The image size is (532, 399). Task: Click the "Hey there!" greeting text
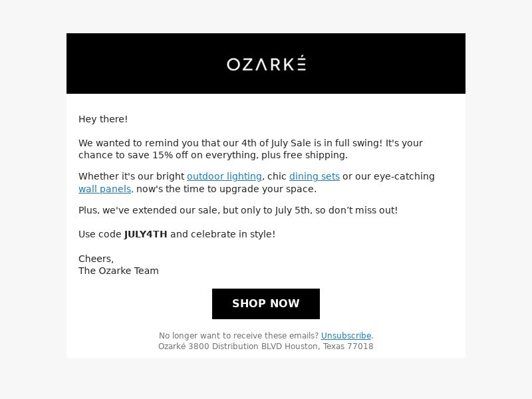point(103,119)
